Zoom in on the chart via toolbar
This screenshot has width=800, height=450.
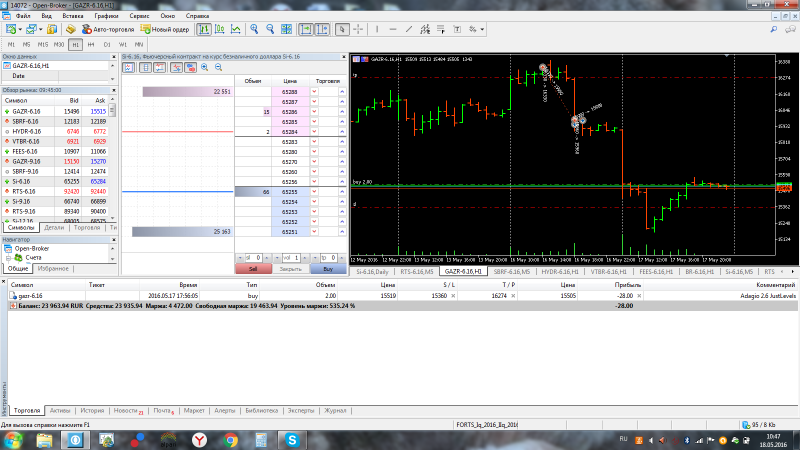pyautogui.click(x=254, y=30)
